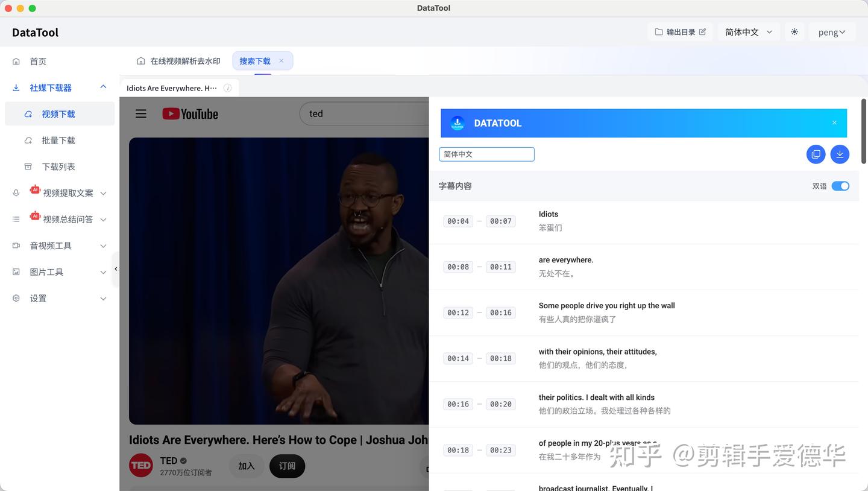Click subtitle 'Some people drive you right up the wall'
This screenshot has width=868, height=491.
[606, 306]
